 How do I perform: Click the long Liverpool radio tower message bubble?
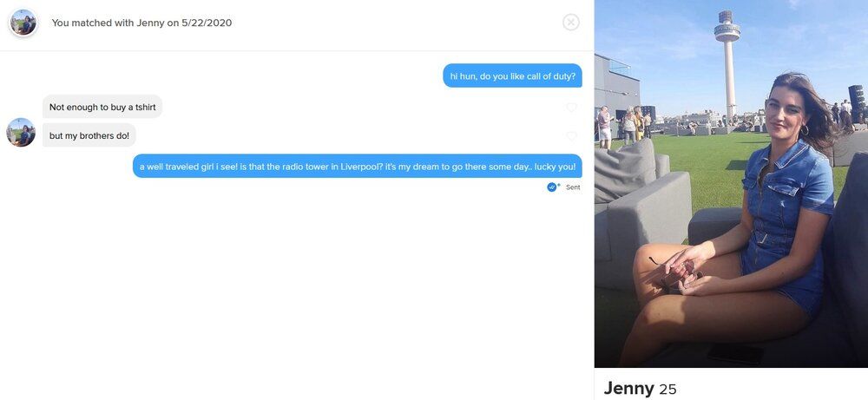click(357, 166)
